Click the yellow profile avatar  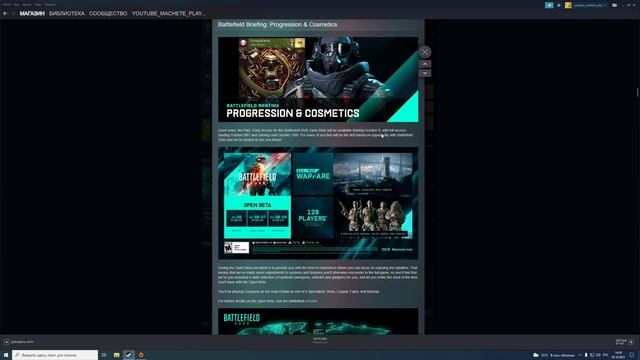[x=568, y=5]
